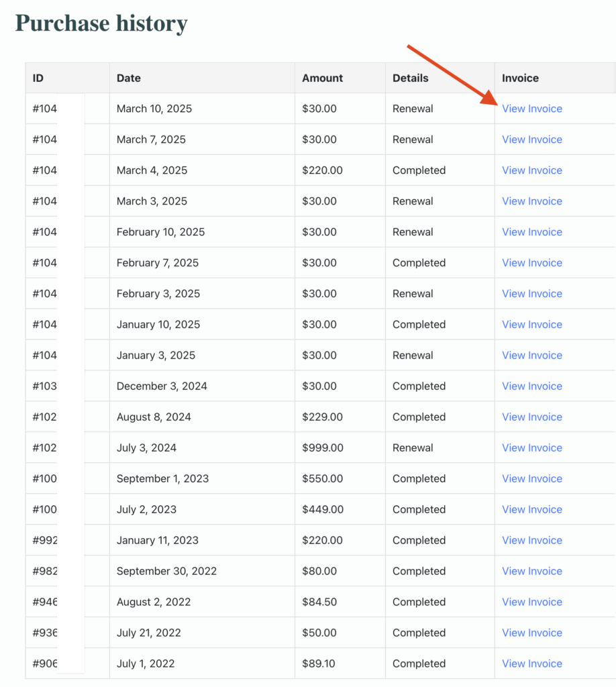616x687 pixels.
Task: View the $84.50 August 2, 2022 invoice
Action: [531, 602]
